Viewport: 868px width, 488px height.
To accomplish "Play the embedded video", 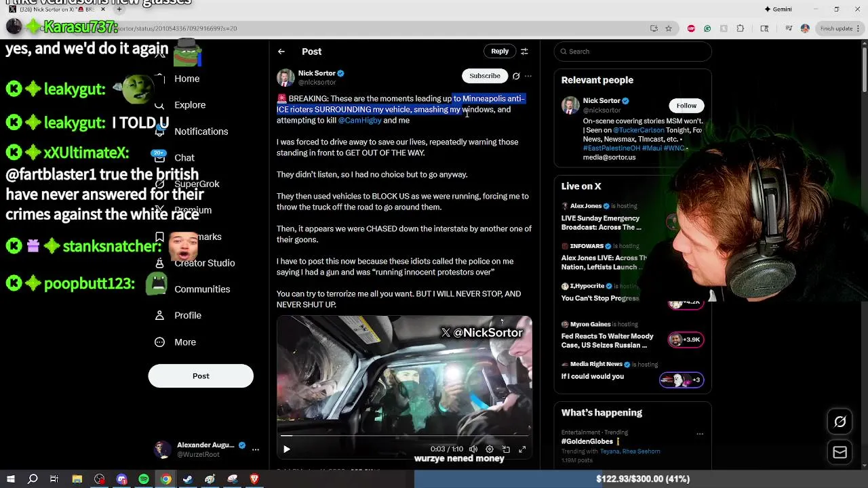I will click(287, 449).
